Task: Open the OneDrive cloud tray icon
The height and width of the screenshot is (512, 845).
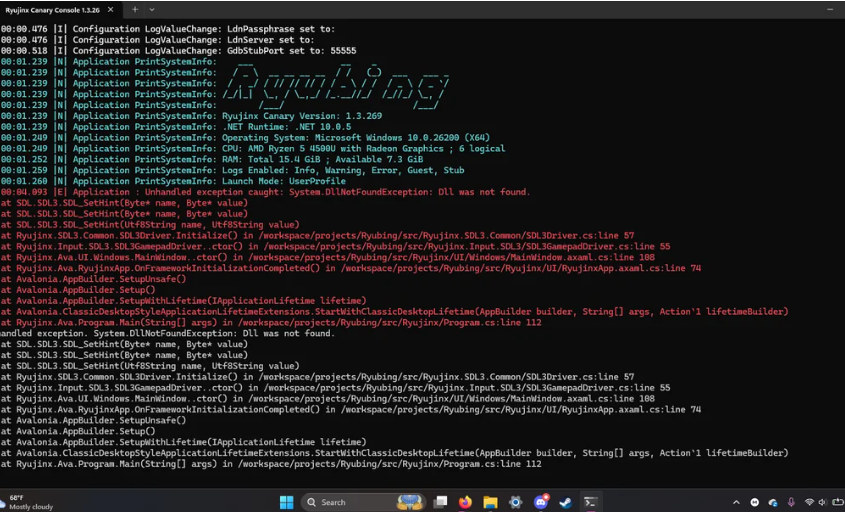Action: tap(773, 502)
